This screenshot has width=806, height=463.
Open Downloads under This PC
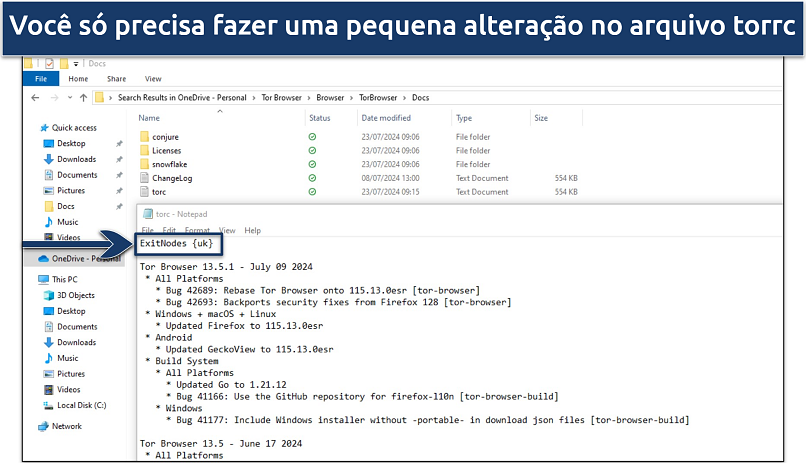(76, 342)
